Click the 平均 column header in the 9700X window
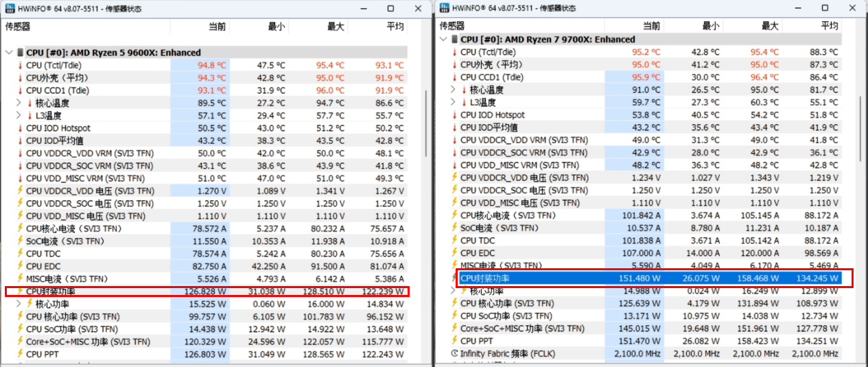868x367 pixels. [x=829, y=26]
